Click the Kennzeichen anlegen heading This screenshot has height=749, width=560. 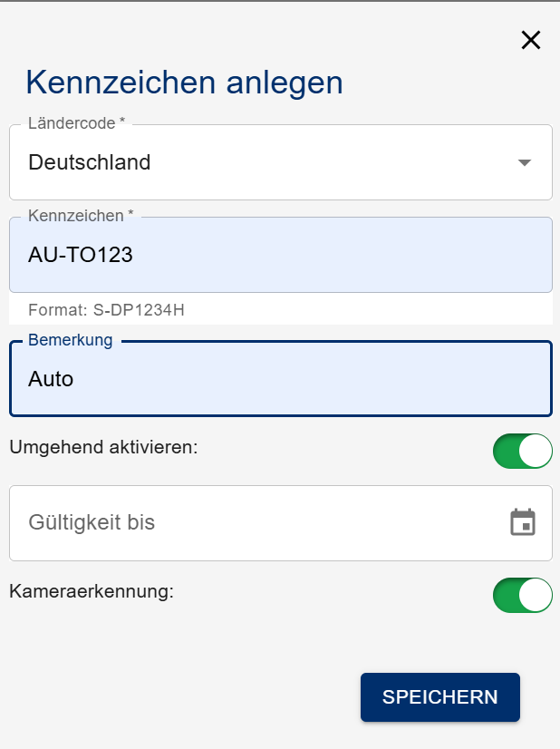[x=184, y=82]
